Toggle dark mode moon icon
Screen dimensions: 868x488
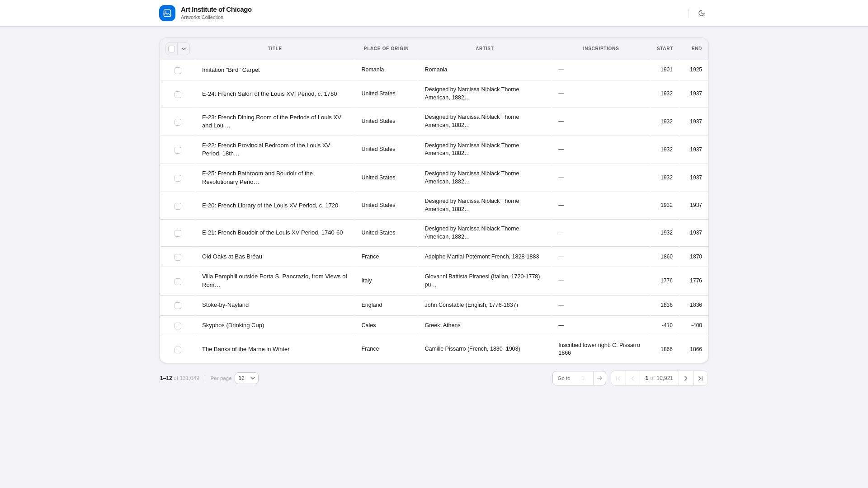point(701,13)
